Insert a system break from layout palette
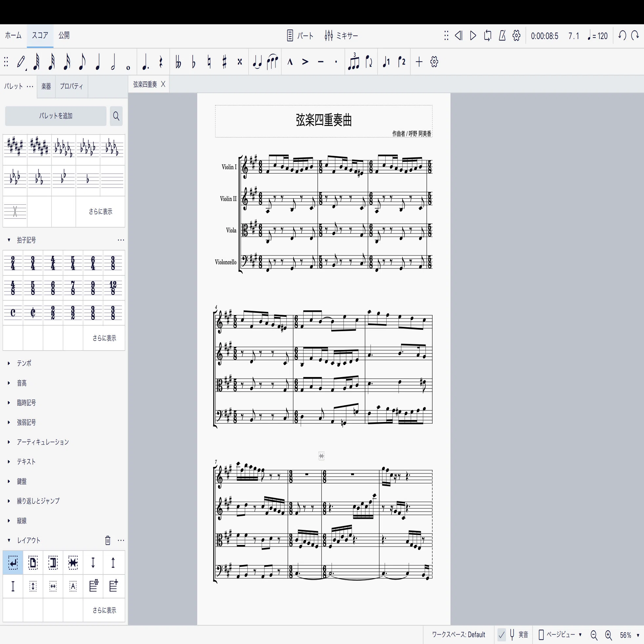 (x=13, y=563)
